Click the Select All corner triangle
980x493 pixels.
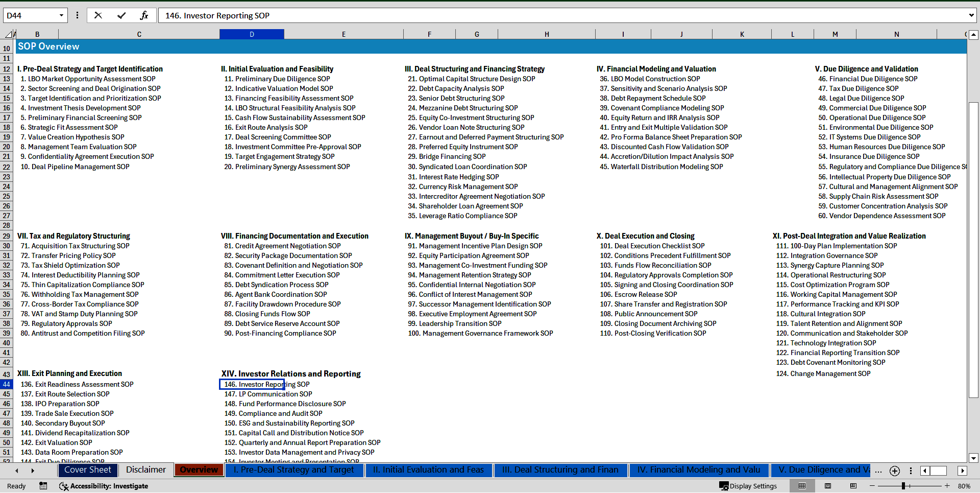coord(9,34)
